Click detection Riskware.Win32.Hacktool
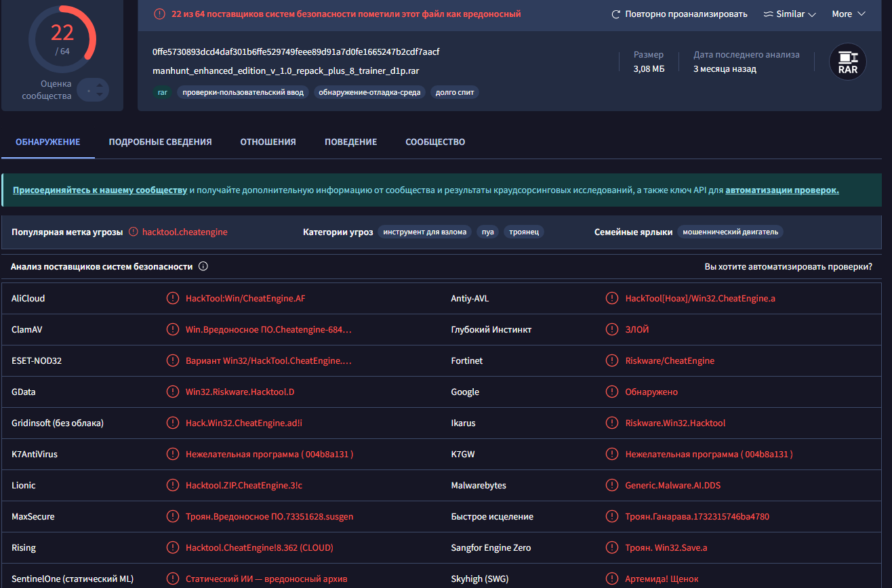Viewport: 892px width, 588px height. [675, 423]
